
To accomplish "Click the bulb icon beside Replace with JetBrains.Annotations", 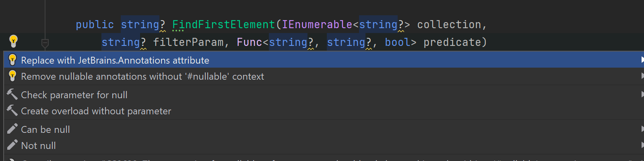I will 12,60.
